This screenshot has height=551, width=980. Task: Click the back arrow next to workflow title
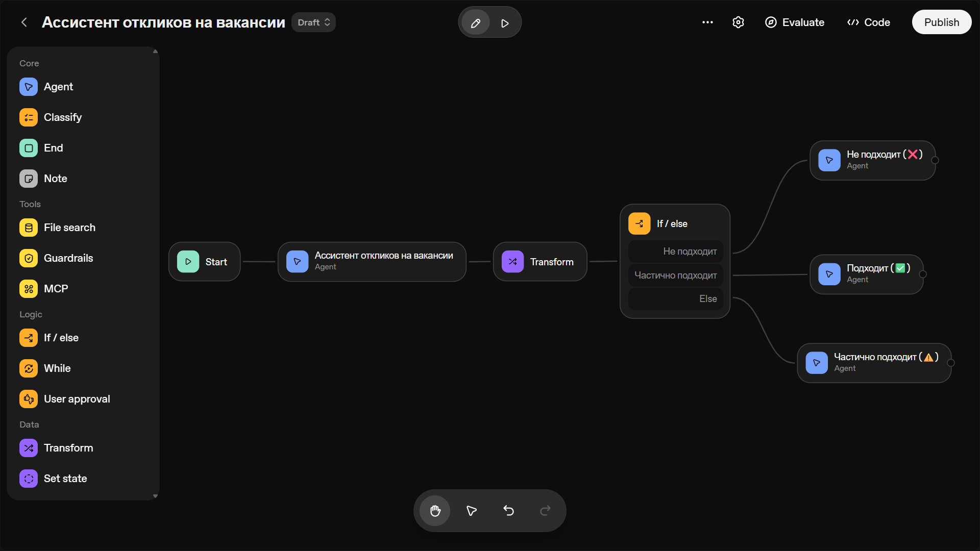(x=24, y=22)
